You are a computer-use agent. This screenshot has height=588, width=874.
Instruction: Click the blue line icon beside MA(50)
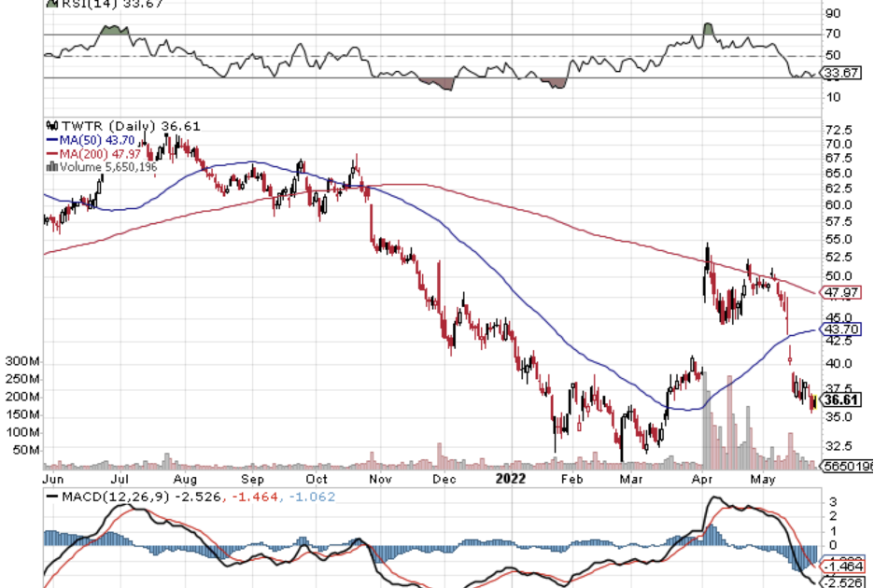51,139
